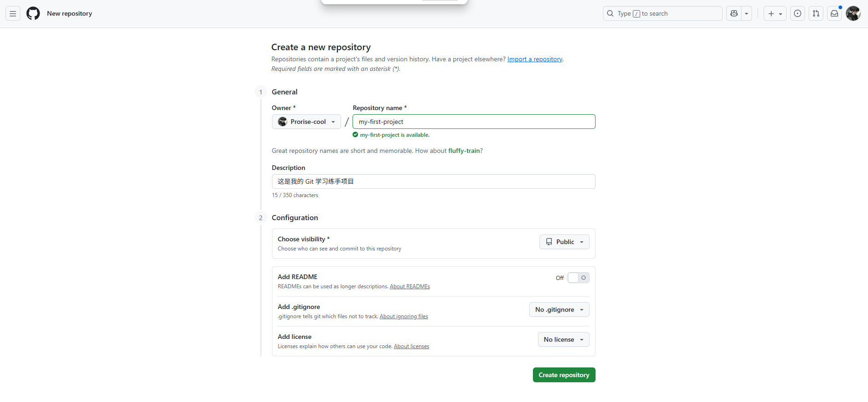Open the Issues icon in header

point(798,14)
